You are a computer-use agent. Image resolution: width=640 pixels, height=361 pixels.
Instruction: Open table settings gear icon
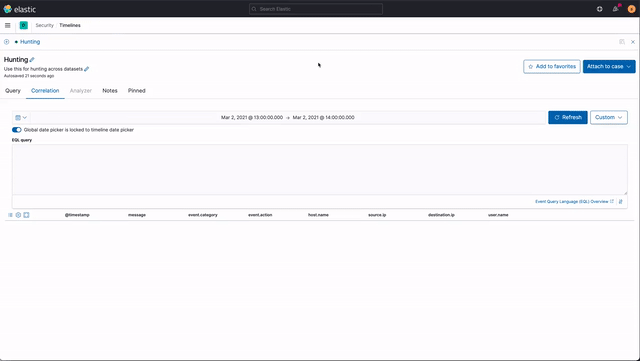[18, 215]
